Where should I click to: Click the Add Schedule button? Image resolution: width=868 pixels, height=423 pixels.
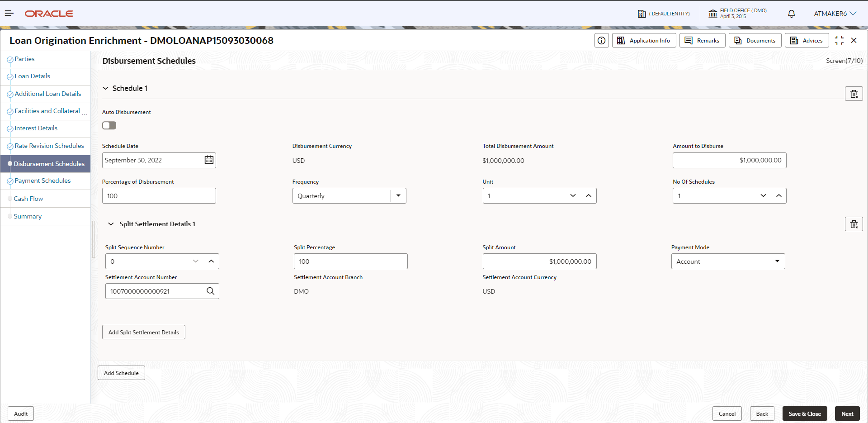point(121,373)
